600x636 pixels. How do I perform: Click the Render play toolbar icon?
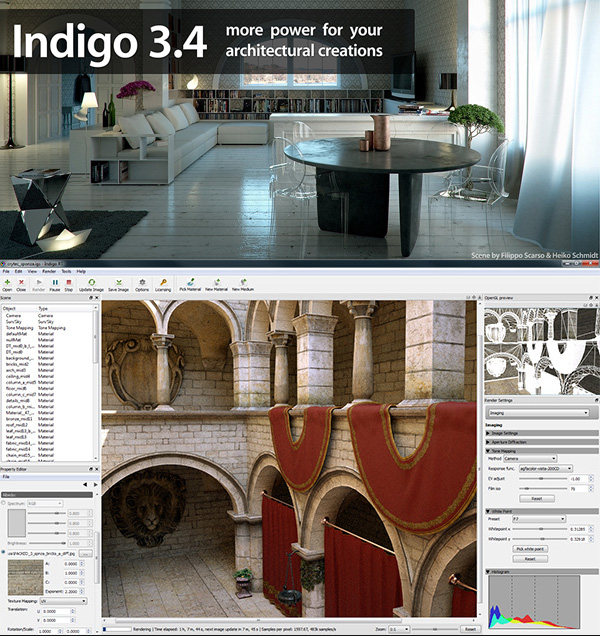(x=39, y=284)
